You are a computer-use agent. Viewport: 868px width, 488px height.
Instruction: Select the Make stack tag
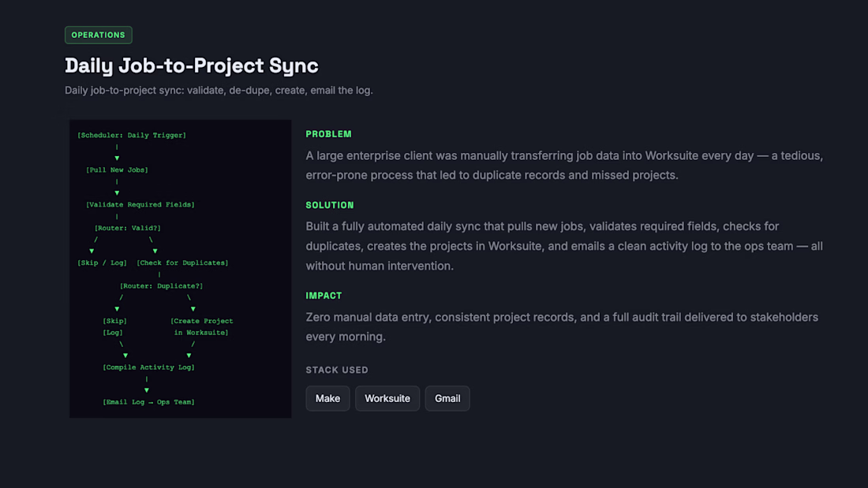(x=327, y=398)
